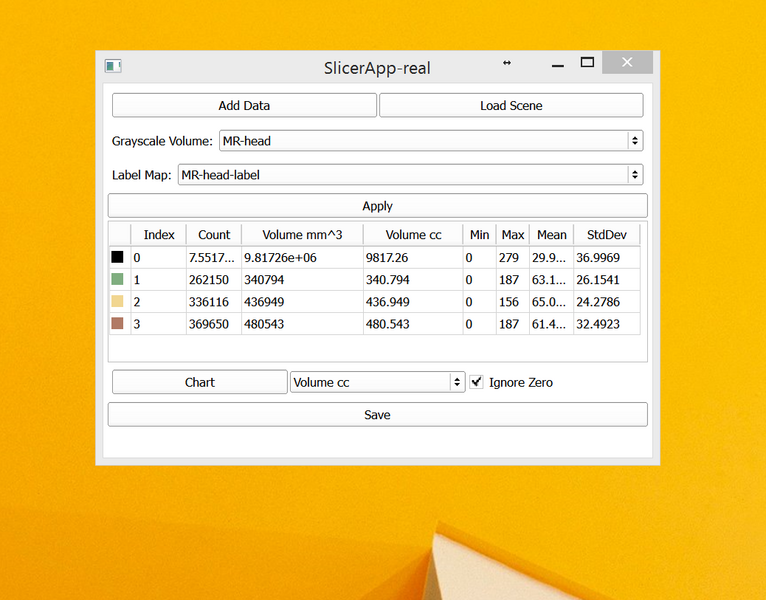
Task: Click the Chart button
Action: pyautogui.click(x=199, y=382)
